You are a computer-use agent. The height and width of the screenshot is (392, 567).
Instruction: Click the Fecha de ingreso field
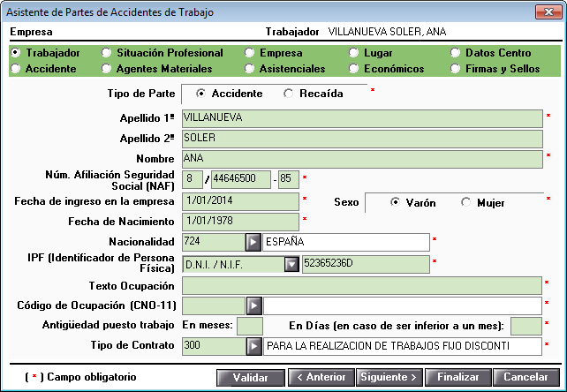click(240, 202)
